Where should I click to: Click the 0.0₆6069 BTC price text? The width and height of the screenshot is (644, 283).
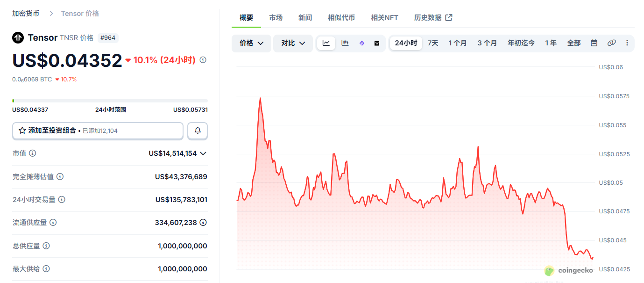click(x=32, y=80)
